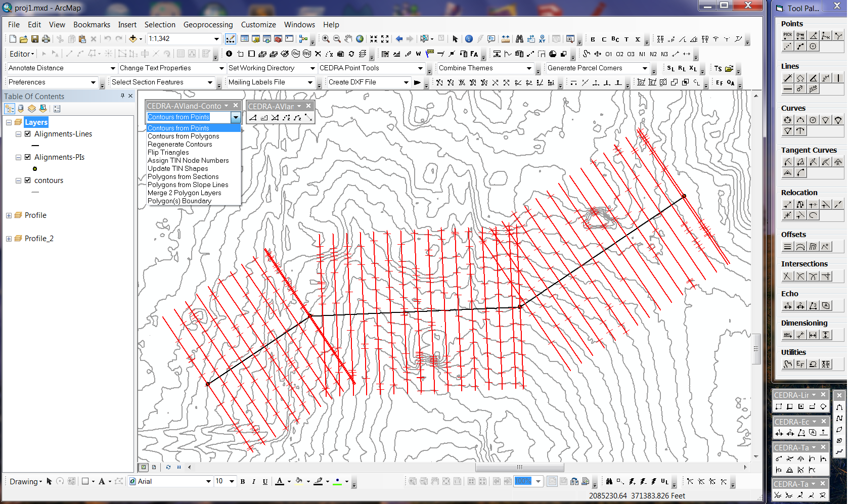The width and height of the screenshot is (850, 504).
Task: Open the Set Working Directory dropdown
Action: click(x=312, y=68)
